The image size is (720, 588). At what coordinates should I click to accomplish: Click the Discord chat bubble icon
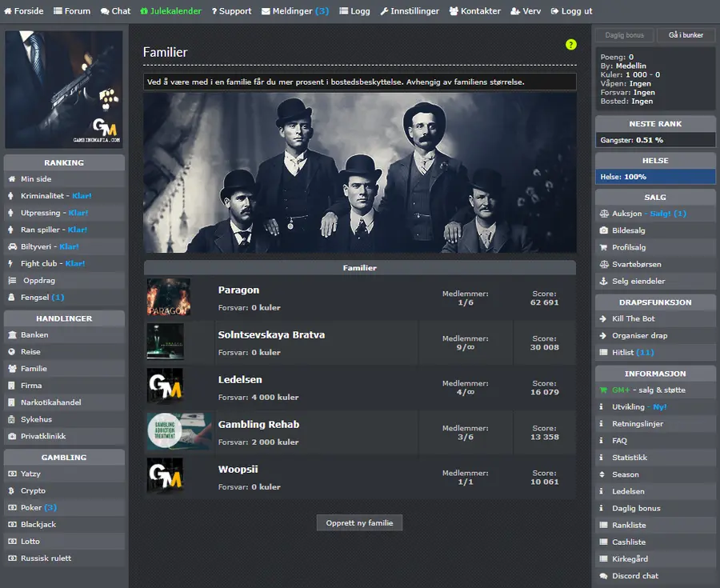pos(604,576)
